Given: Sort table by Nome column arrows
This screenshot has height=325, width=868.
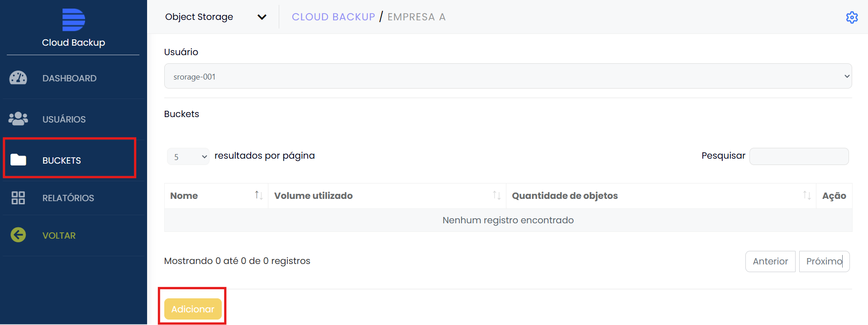Looking at the screenshot, I should click(x=258, y=195).
